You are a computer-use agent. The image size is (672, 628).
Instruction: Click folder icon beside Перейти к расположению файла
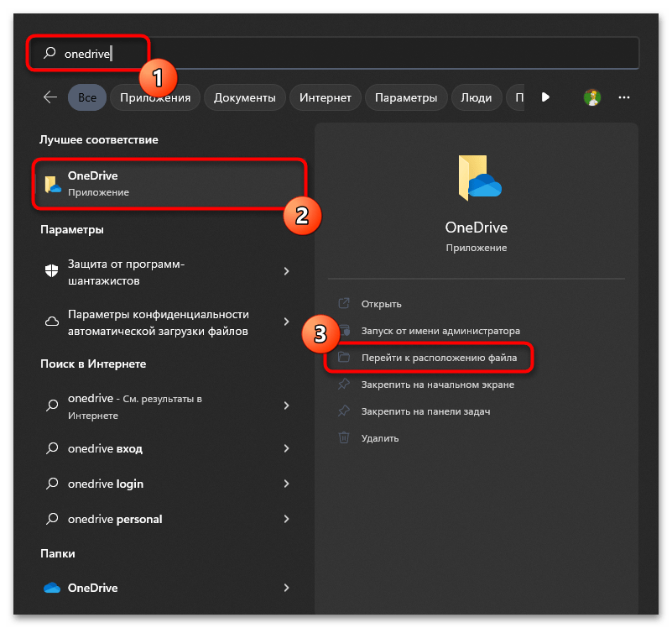(344, 357)
